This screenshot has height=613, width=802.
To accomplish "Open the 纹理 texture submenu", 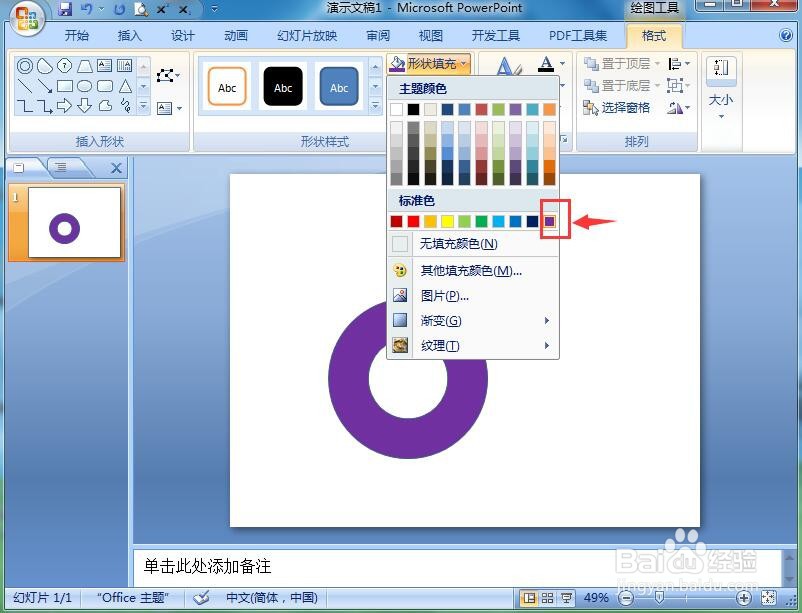I will coord(473,346).
